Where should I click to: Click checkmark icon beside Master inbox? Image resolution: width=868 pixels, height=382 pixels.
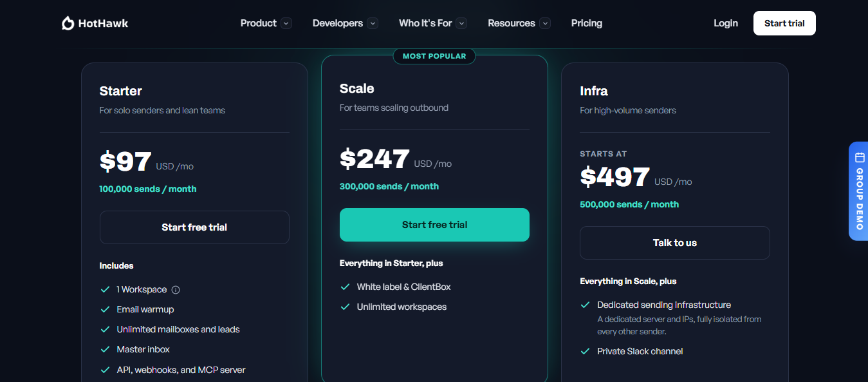[105, 350]
